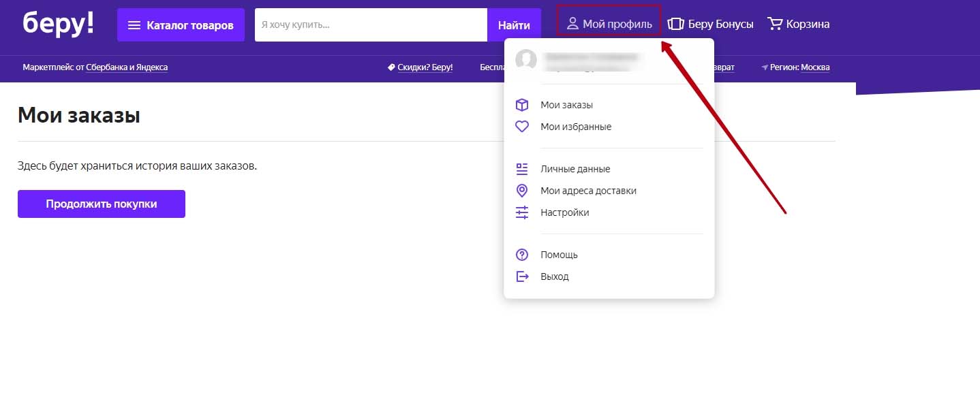This screenshot has width=980, height=412.
Task: Click the profile avatar in dropdown
Action: click(526, 60)
